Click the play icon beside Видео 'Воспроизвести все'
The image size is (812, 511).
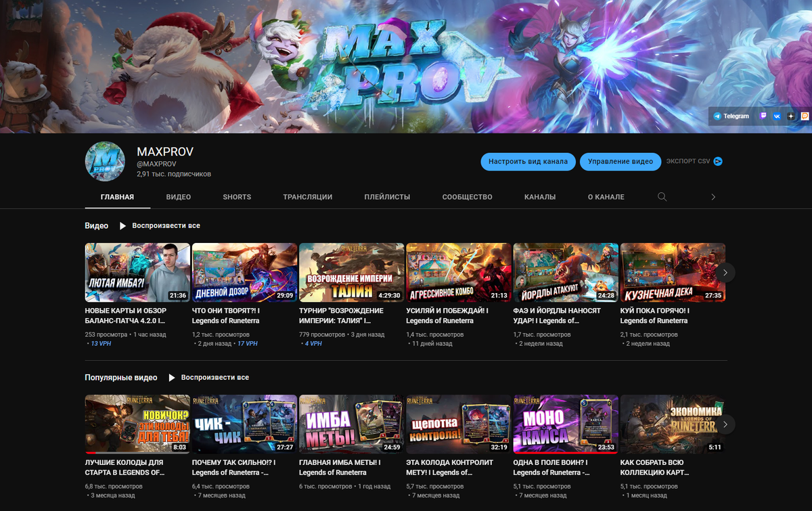(x=122, y=225)
